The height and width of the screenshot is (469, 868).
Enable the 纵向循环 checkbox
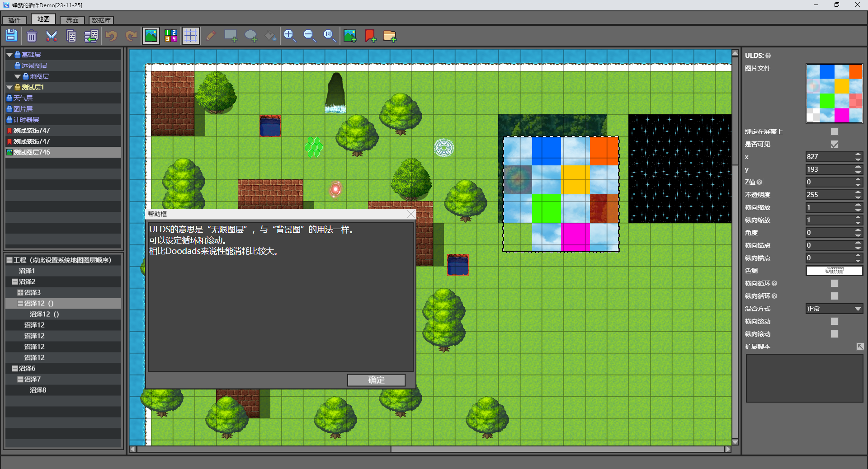click(835, 296)
